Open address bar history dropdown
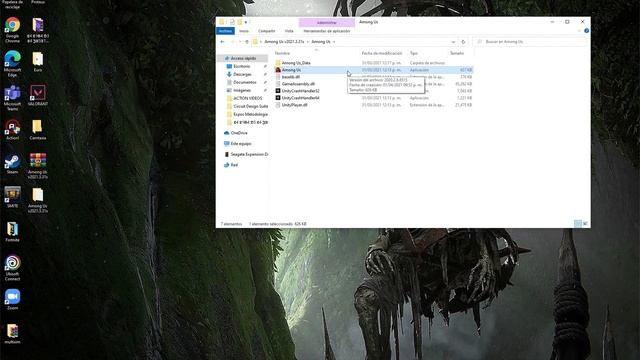Viewport: 640px width, 360px height. 453,42
